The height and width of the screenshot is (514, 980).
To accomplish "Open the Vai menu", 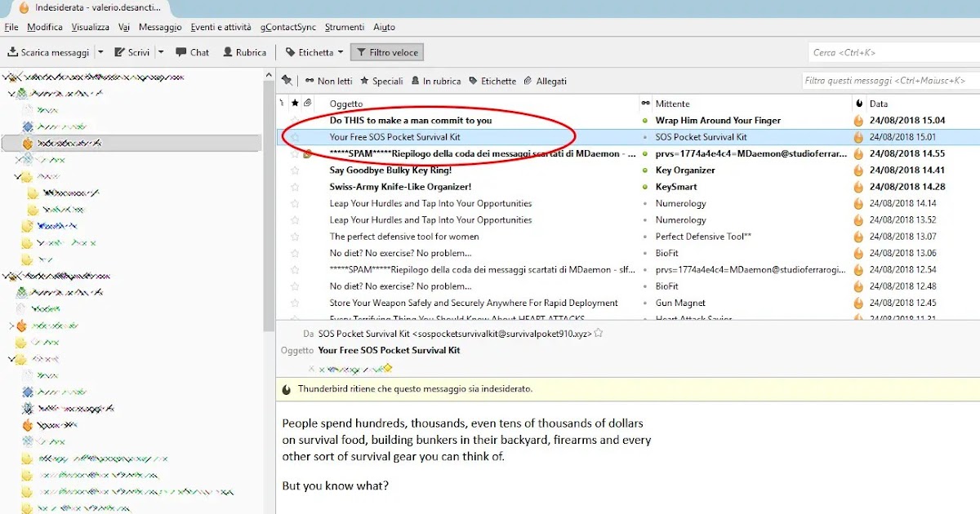I will tap(124, 27).
